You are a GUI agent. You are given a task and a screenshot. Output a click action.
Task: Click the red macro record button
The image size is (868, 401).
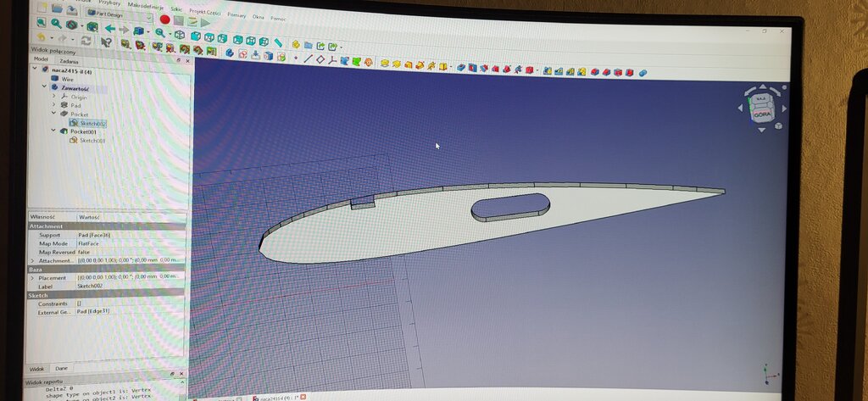(164, 19)
